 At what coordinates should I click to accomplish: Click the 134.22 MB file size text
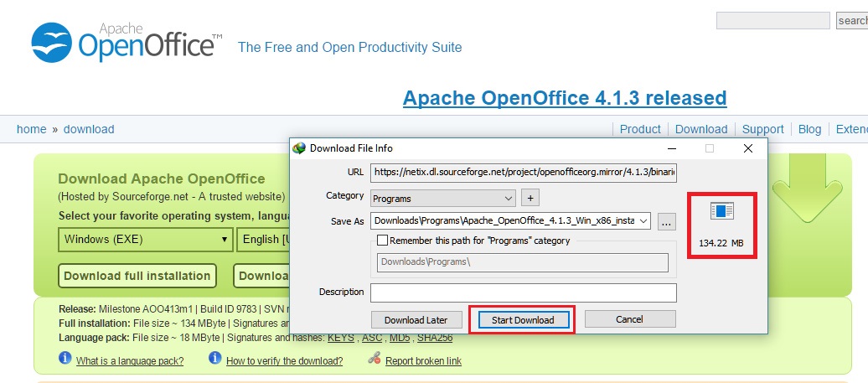[721, 242]
